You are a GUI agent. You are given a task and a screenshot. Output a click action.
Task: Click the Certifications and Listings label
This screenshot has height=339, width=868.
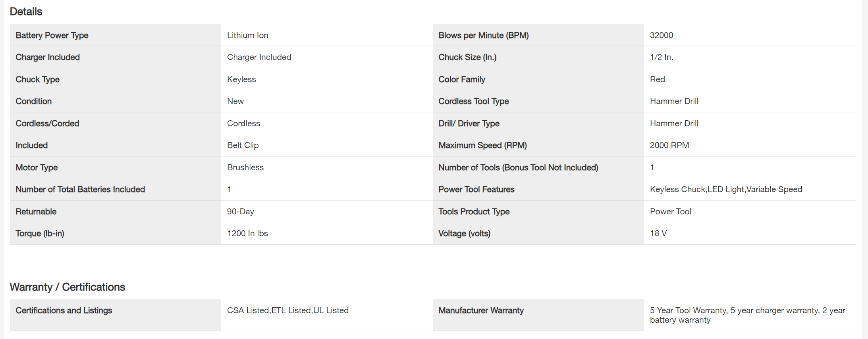coord(64,310)
